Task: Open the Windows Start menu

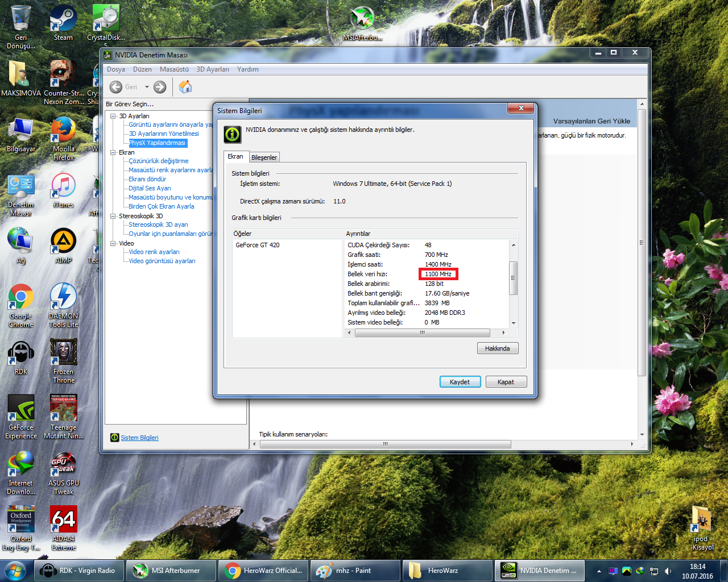Action: (x=15, y=570)
